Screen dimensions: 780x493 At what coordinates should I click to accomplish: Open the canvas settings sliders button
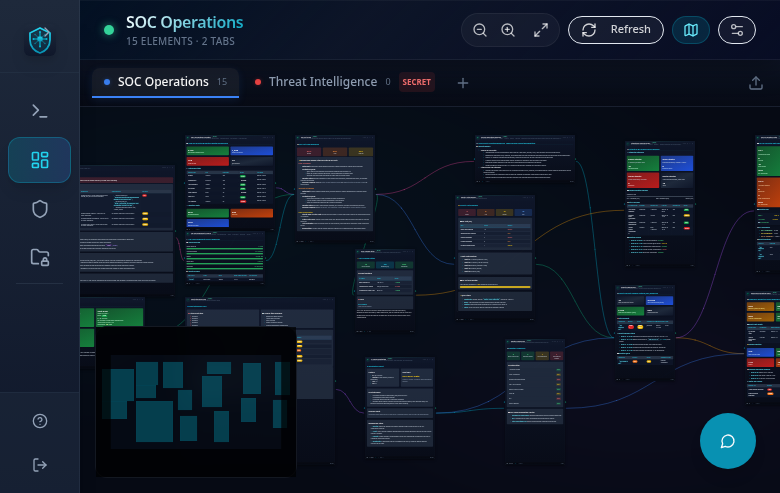737,30
